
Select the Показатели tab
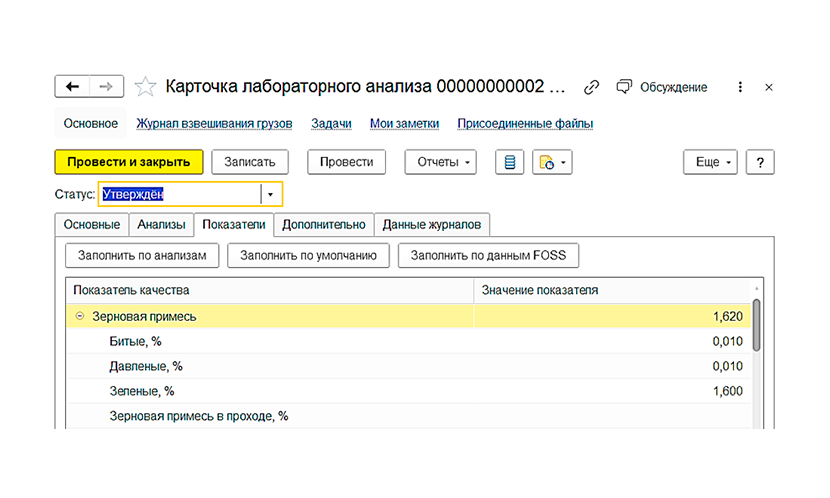234,225
